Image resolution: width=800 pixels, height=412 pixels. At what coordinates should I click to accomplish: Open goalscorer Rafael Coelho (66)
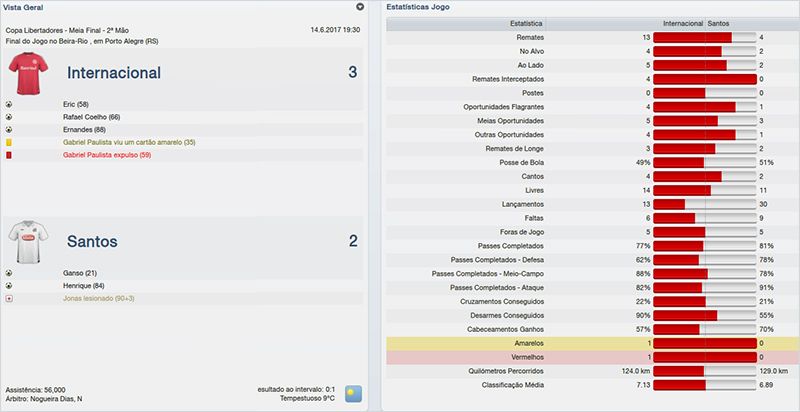pos(91,117)
